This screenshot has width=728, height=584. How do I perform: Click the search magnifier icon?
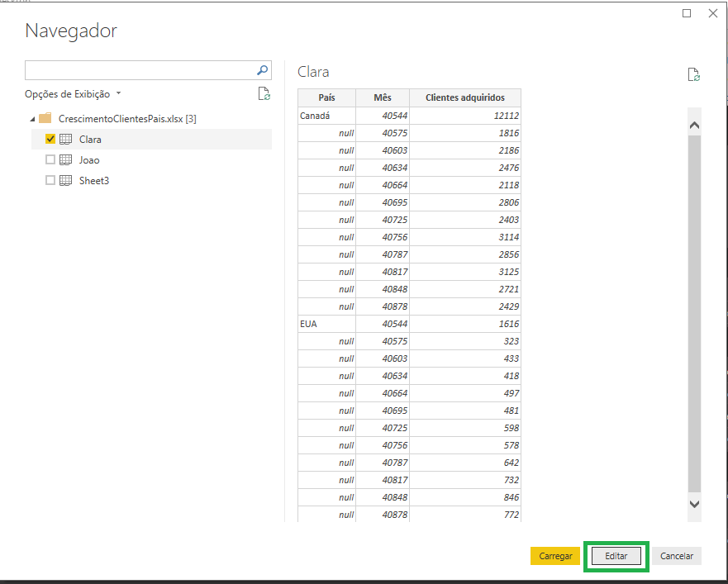coord(262,69)
